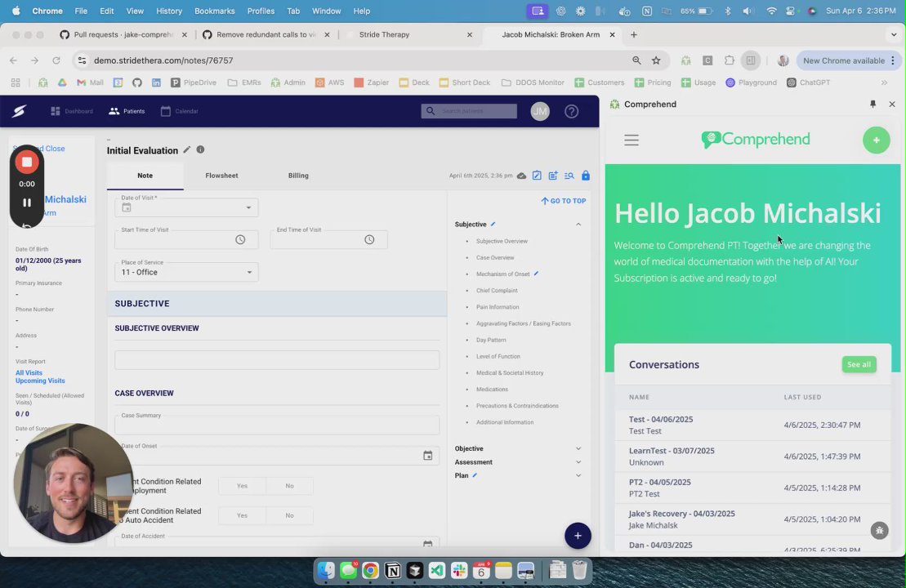The image size is (906, 588).
Task: Show more bookmarks chevron
Action: pos(884,82)
